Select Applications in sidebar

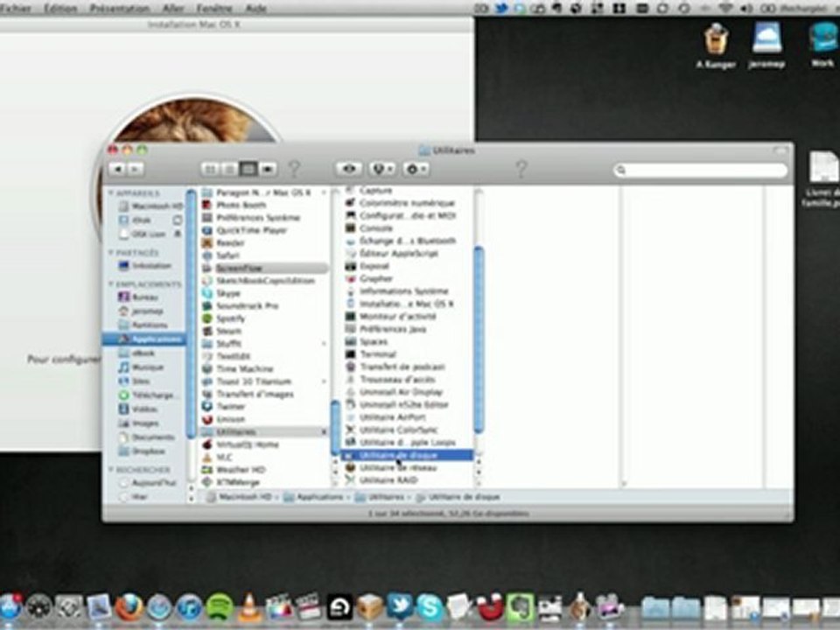tap(143, 339)
